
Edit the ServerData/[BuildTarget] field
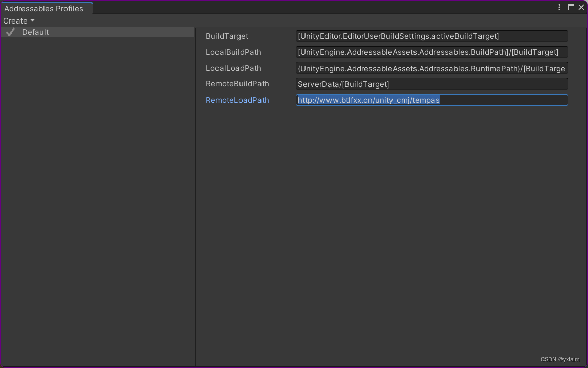coord(431,84)
